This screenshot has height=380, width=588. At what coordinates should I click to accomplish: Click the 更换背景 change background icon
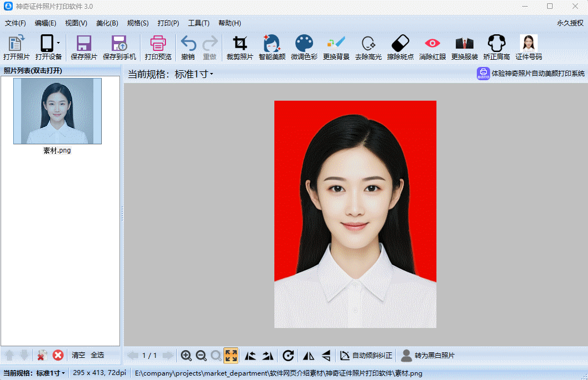coord(336,48)
